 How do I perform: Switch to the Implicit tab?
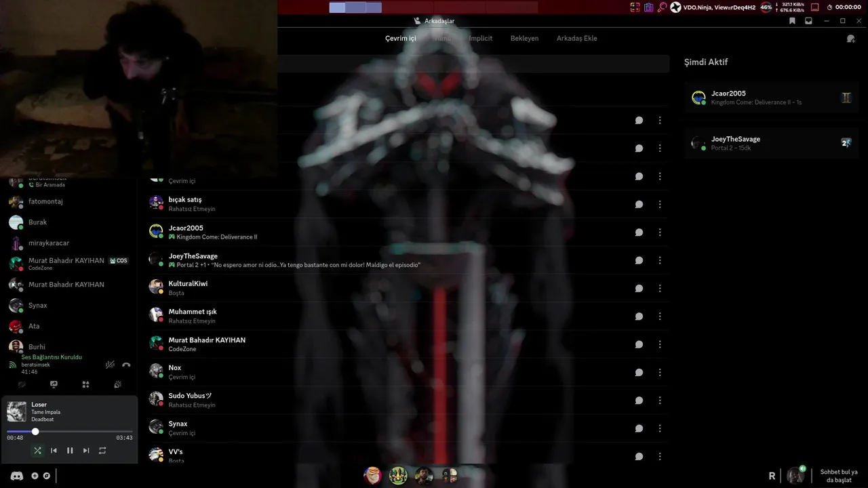click(x=481, y=39)
